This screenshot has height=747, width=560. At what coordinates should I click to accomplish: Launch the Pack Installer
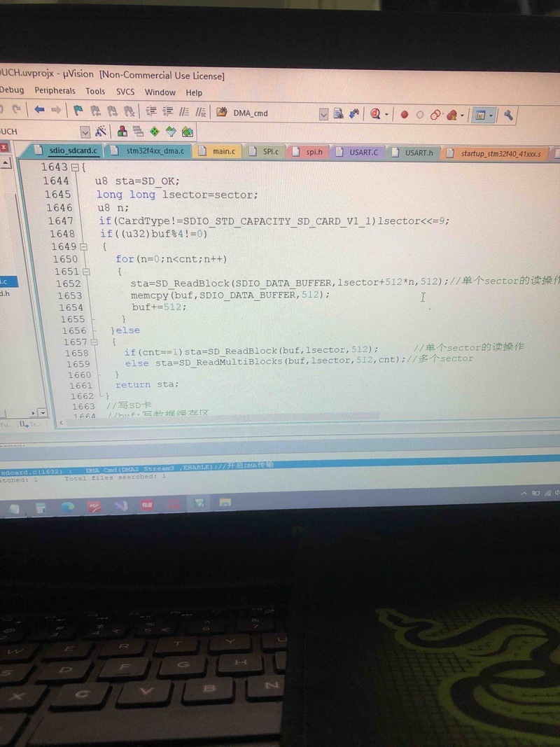click(x=187, y=132)
